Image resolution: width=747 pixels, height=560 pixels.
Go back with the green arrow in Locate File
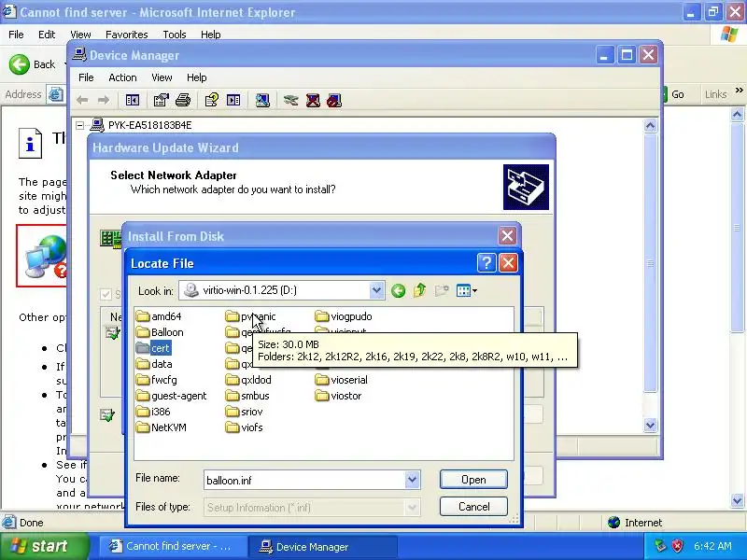tap(399, 290)
